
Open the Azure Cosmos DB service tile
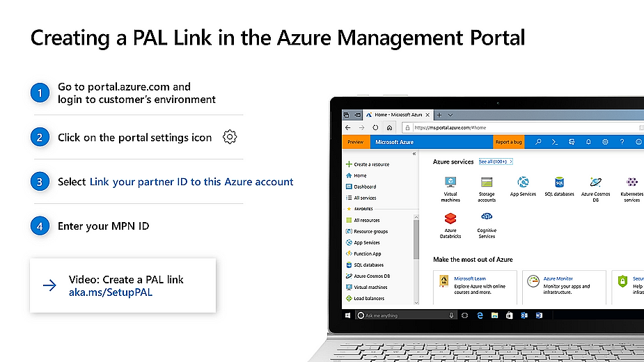click(595, 189)
